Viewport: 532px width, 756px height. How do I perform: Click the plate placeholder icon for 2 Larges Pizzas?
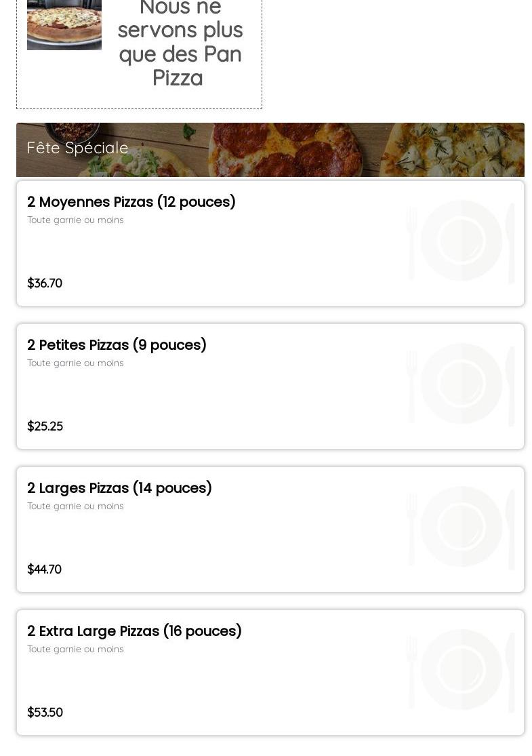pos(461,527)
